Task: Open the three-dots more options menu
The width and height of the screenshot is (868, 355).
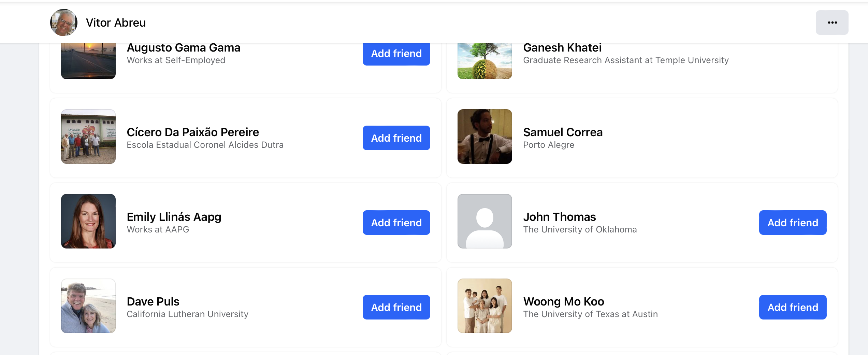Action: pyautogui.click(x=832, y=23)
